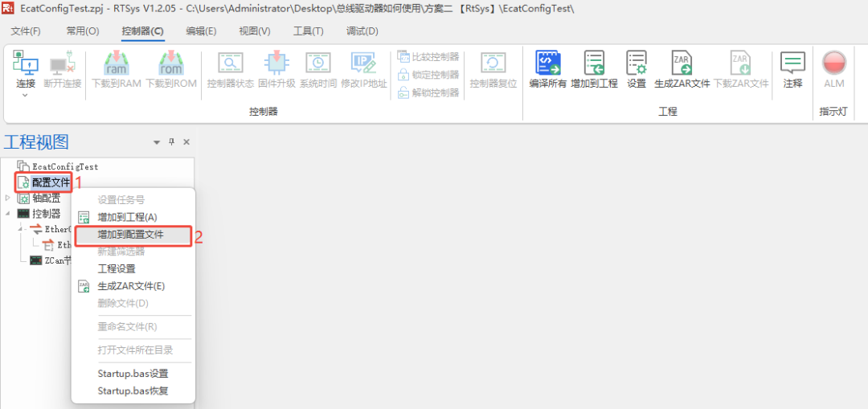Viewport: 868px width, 409px height.
Task: Click the 注释 comment icon
Action: [792, 63]
